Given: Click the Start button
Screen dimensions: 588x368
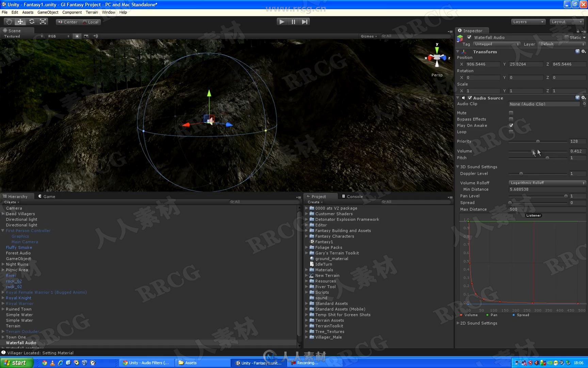Looking at the screenshot, I should click(17, 363).
